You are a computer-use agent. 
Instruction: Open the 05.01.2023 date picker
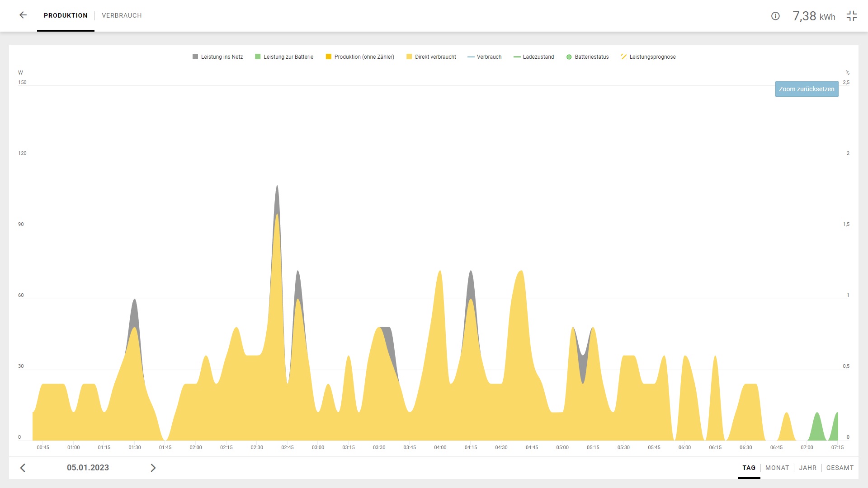click(x=88, y=468)
